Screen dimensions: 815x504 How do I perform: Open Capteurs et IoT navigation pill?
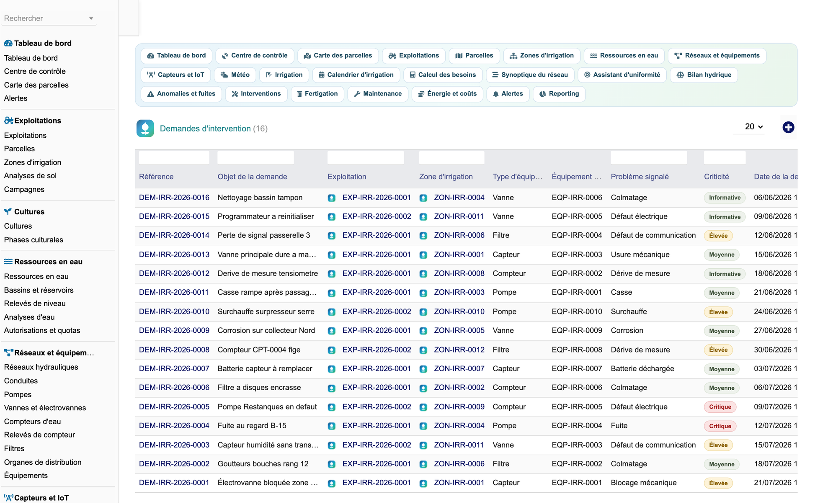pos(176,75)
